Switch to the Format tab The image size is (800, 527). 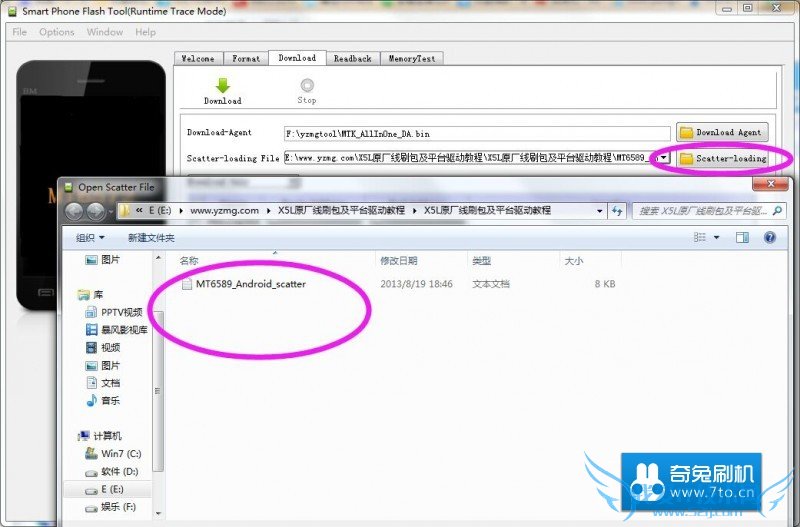click(x=246, y=59)
